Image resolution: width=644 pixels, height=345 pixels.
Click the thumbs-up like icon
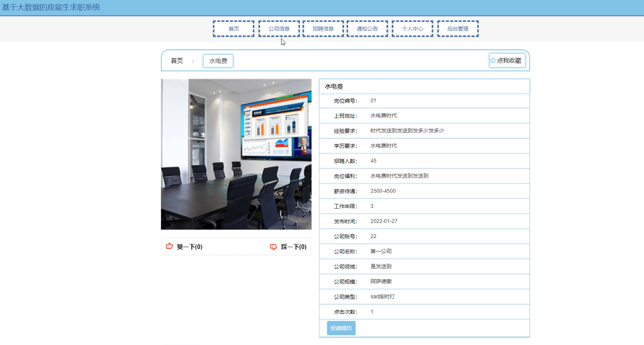click(169, 246)
